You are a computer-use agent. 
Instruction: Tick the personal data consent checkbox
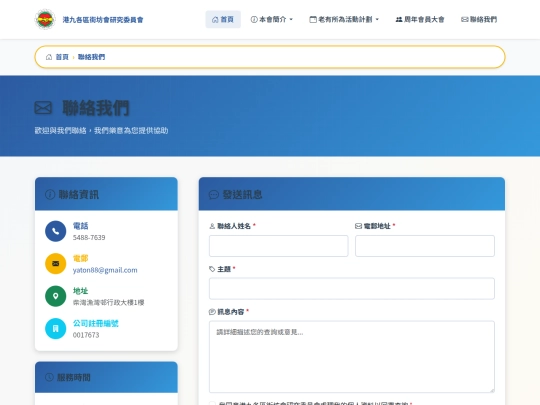[x=212, y=403]
